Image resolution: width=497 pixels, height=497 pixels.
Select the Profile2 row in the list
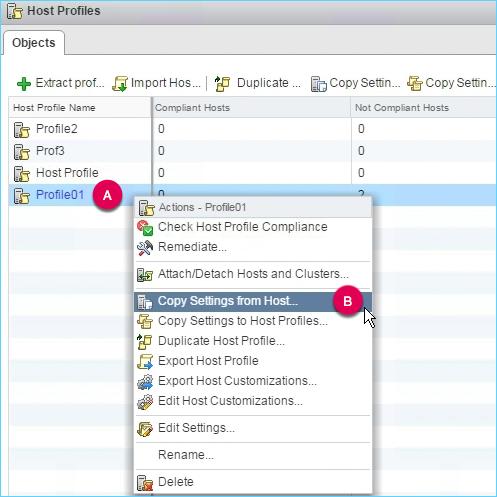(252, 129)
